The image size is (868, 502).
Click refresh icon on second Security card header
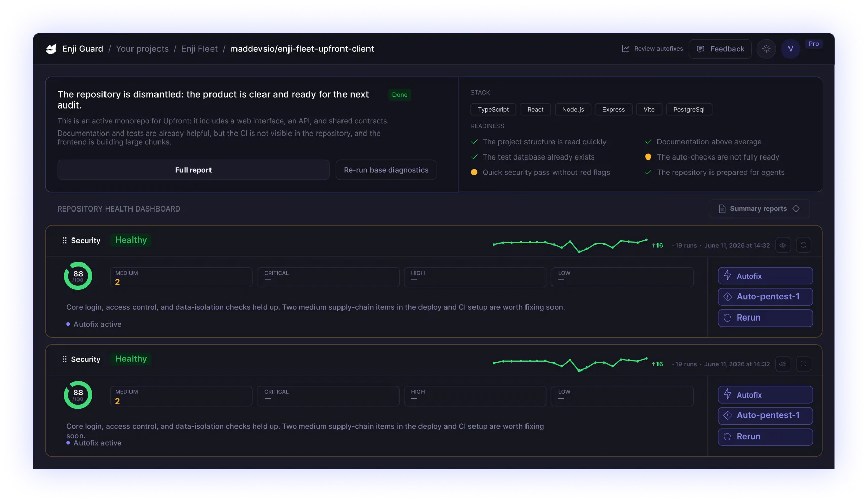click(x=803, y=364)
